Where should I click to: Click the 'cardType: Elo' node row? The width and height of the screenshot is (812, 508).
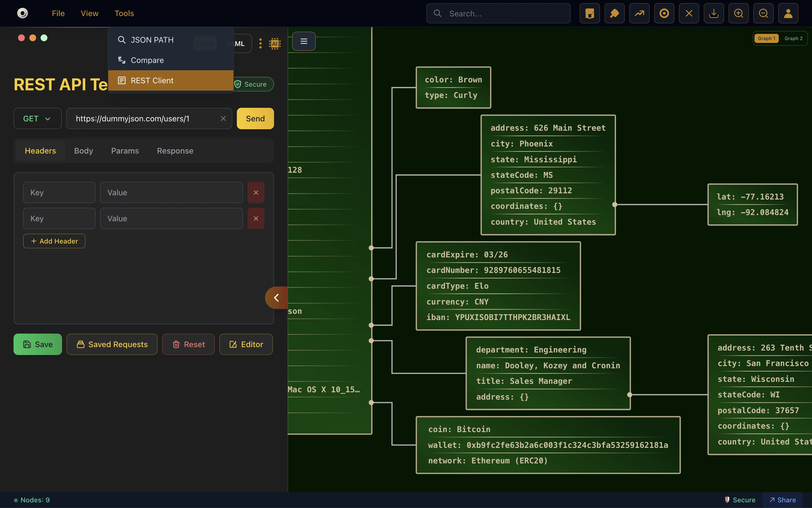point(457,286)
